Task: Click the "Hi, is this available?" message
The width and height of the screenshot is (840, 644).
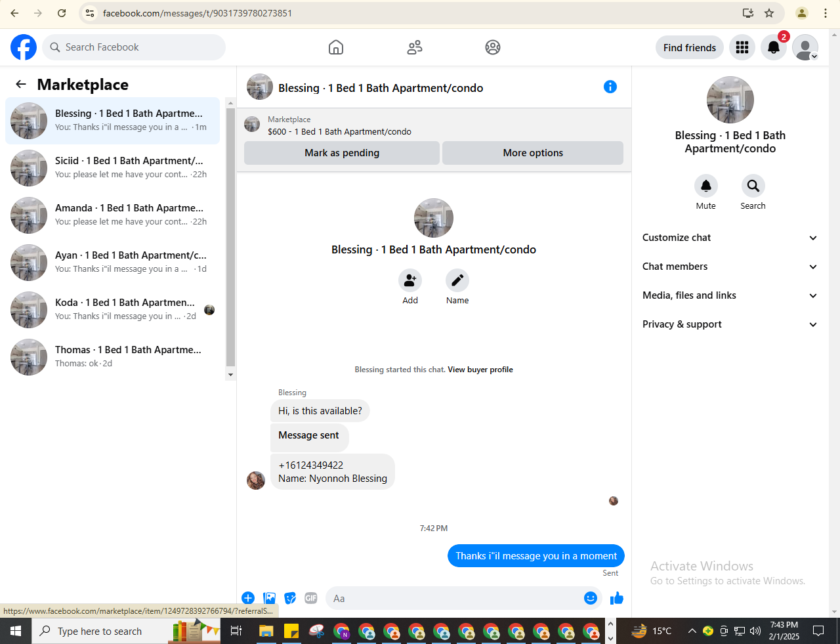Action: (320, 411)
